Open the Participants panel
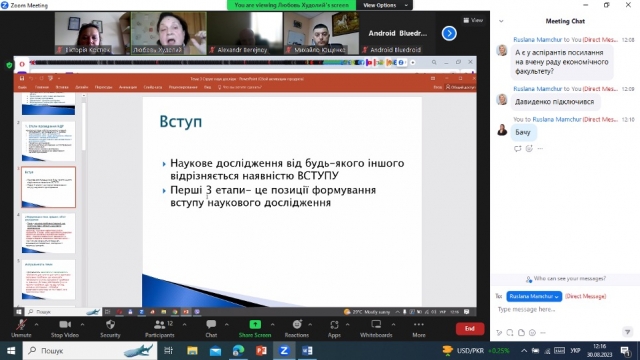This screenshot has width=640, height=360. pos(160,329)
